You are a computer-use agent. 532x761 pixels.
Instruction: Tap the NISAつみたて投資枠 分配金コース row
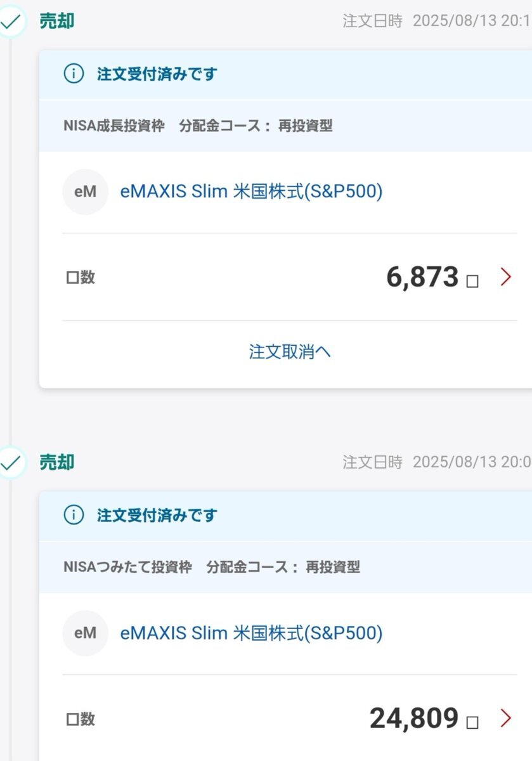285,567
